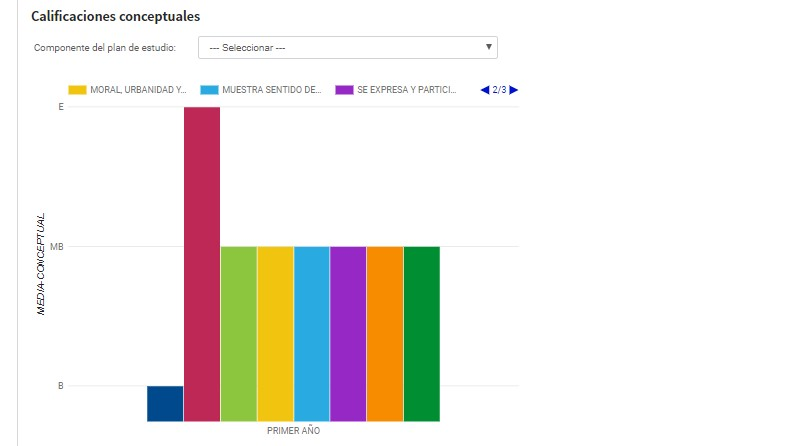The width and height of the screenshot is (804, 446).
Task: Toggle the MORAL, URBANIDAD legend label
Action: point(138,90)
